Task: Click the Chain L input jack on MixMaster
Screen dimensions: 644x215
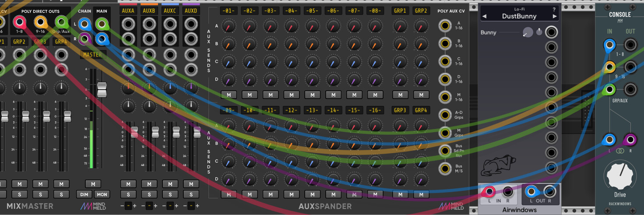Action: point(85,24)
